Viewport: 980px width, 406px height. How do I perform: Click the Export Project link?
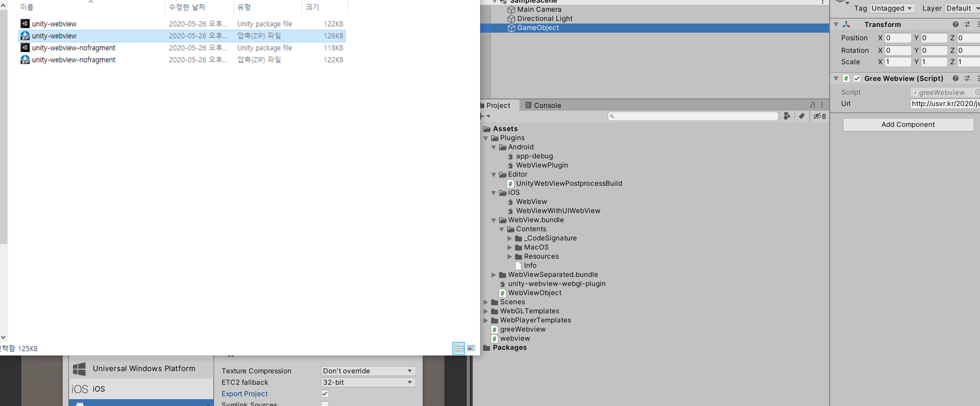(244, 394)
